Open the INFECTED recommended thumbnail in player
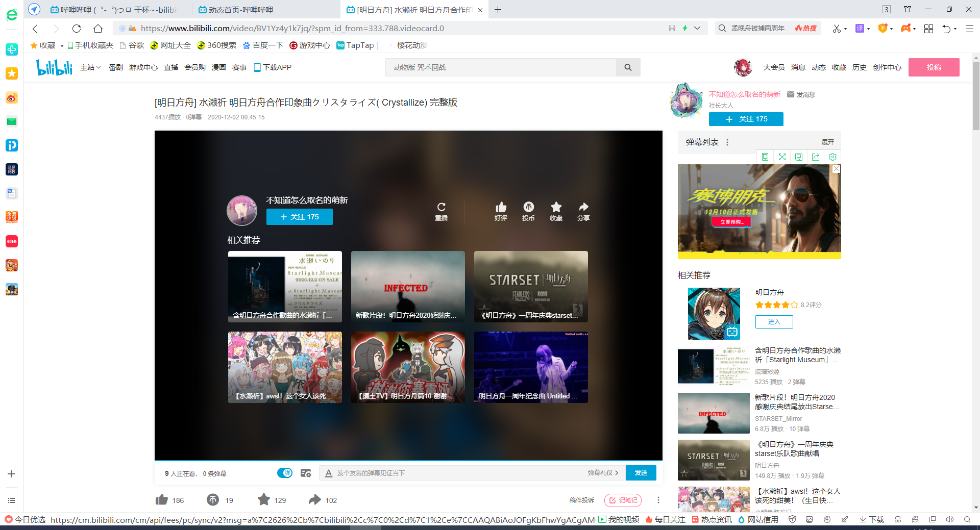The height and width of the screenshot is (530, 980). [x=408, y=286]
